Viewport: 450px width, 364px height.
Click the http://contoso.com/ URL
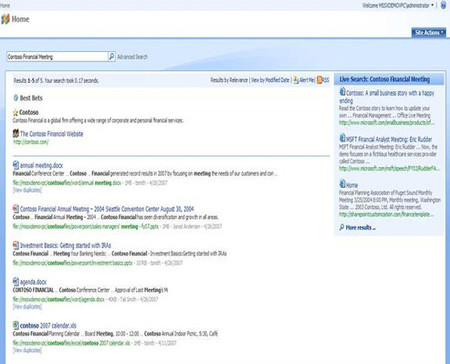coord(31,142)
